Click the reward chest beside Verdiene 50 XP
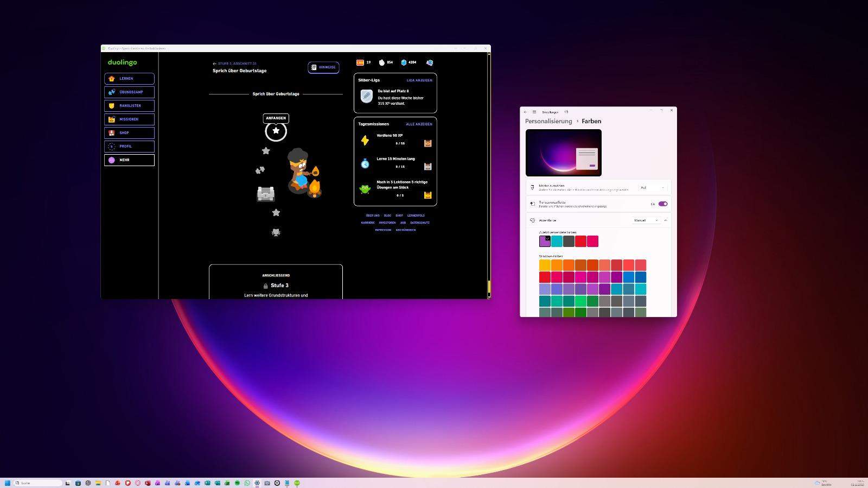The image size is (868, 488). (427, 143)
